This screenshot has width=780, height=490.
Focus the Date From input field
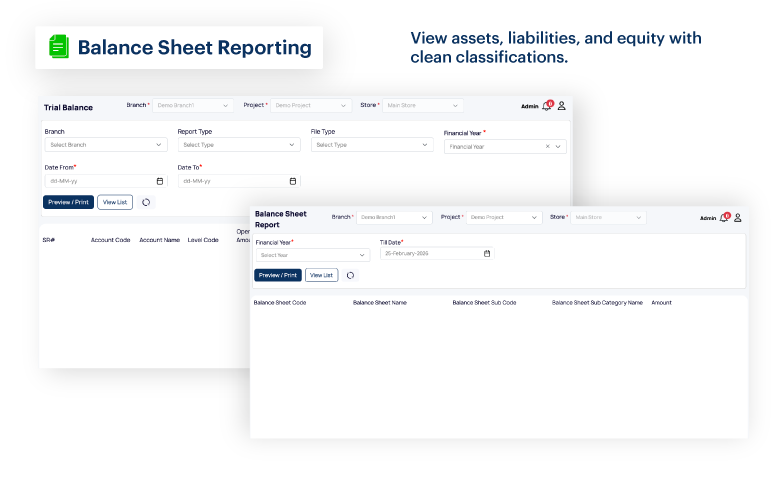106,181
